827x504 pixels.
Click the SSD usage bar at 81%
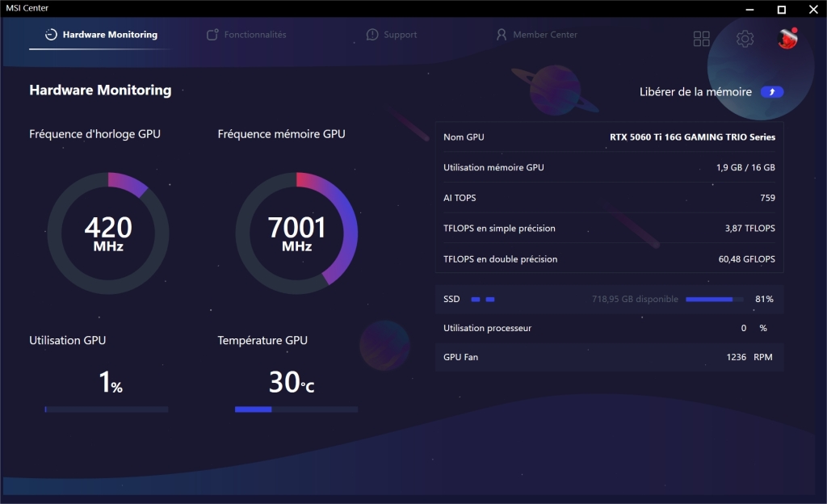tap(715, 300)
